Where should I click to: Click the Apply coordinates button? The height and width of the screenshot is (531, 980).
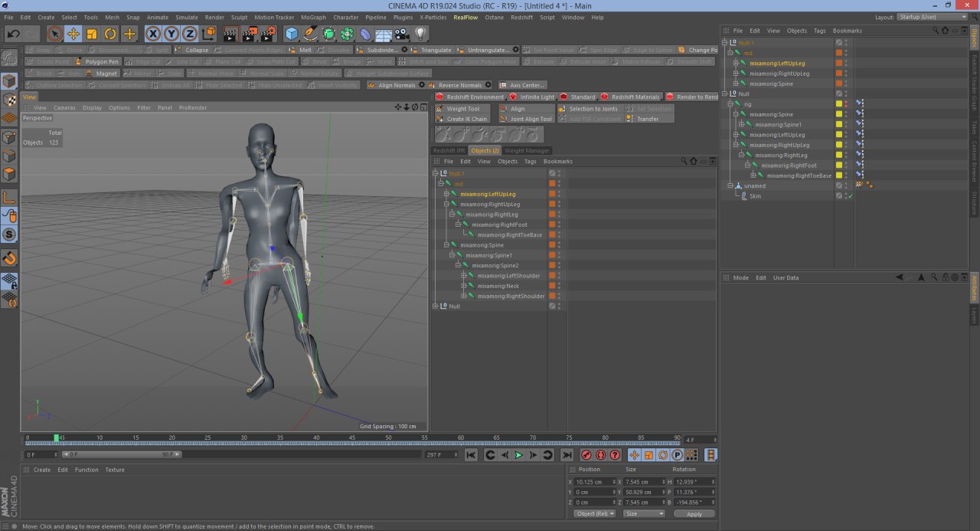point(694,514)
